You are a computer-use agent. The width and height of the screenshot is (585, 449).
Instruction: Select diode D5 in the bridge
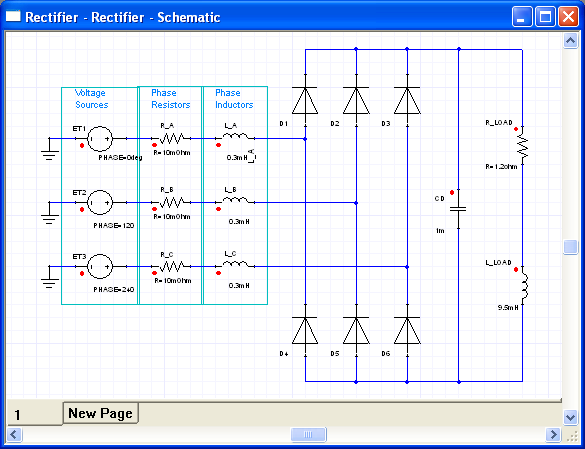[x=356, y=330]
